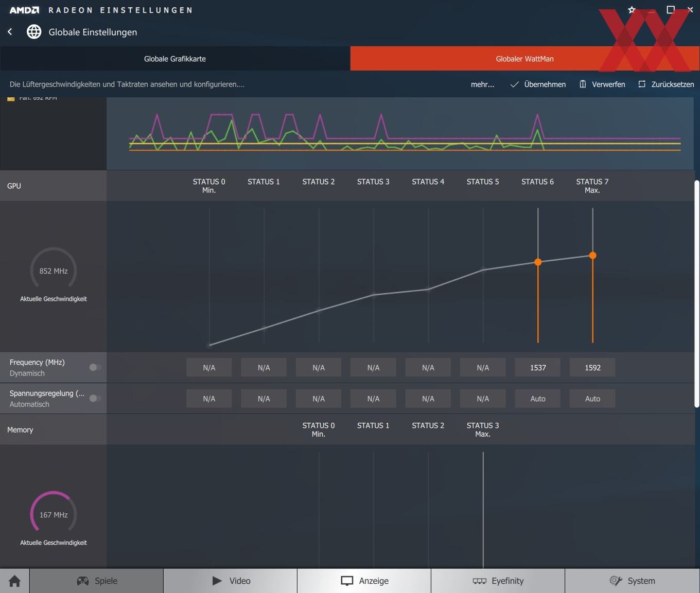This screenshot has width=700, height=593.
Task: Switch to Globale Grafikkarte tab
Action: click(175, 59)
